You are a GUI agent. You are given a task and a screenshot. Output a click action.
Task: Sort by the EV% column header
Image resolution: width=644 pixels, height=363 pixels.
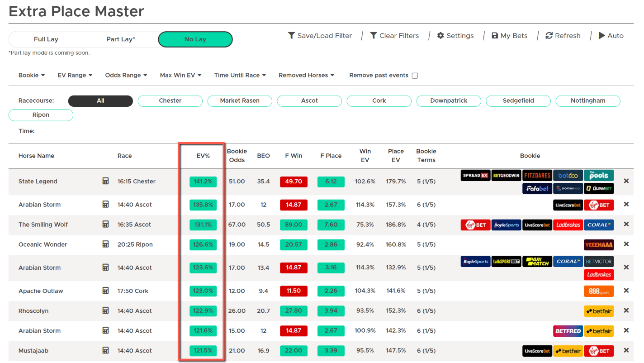203,156
